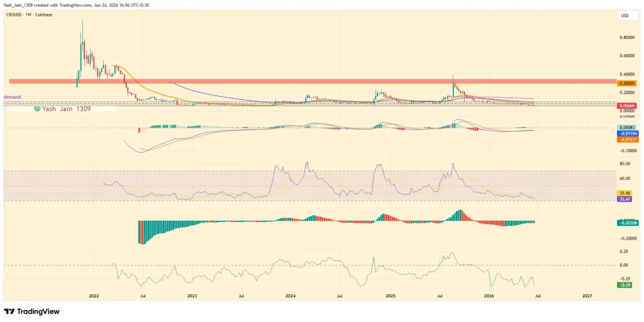The height and width of the screenshot is (322, 644).
Task: Click the yellow 35.96 RSI average label
Action: point(625,192)
